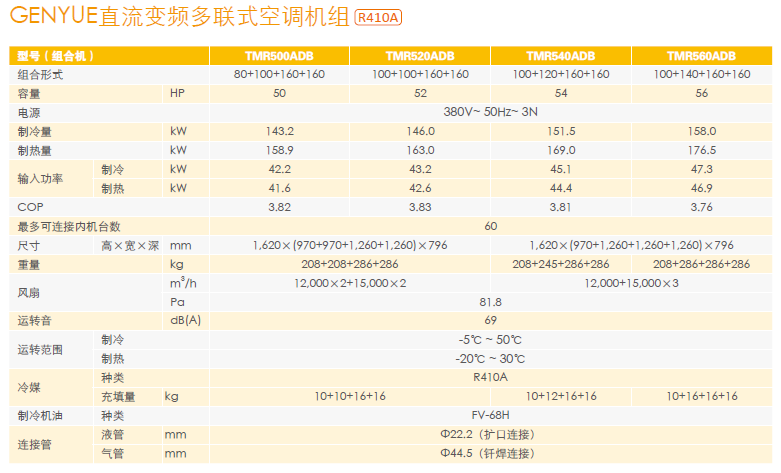Select the TMR540ADB column header
This screenshot has width=781, height=473.
tap(560, 56)
